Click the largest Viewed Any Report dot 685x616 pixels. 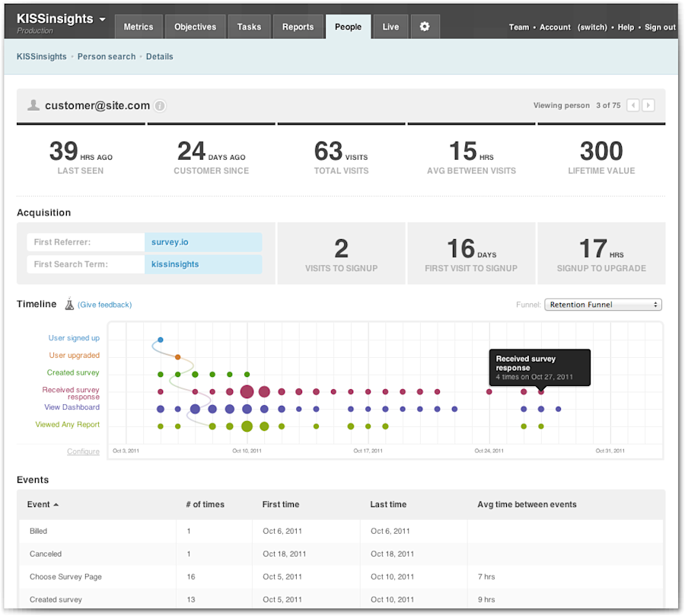(x=247, y=426)
